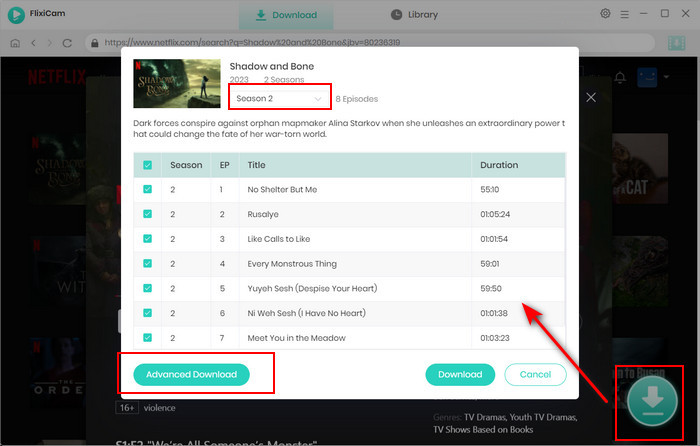Click the Shadow and Bone poster thumbnail
Viewport: 700px width, 446px height.
[177, 83]
